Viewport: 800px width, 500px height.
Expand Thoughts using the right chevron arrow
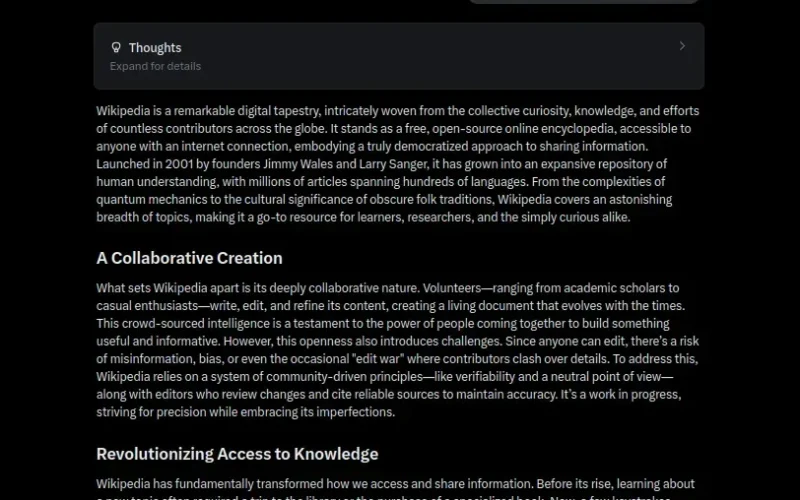pos(682,46)
